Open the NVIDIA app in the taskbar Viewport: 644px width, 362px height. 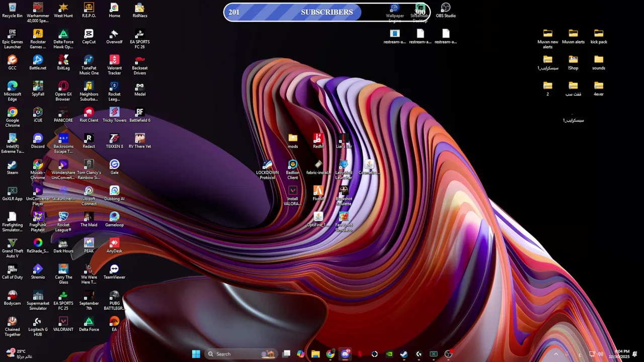[x=389, y=354]
